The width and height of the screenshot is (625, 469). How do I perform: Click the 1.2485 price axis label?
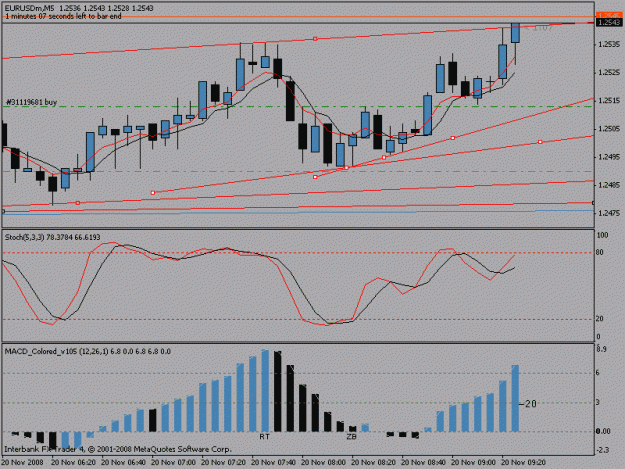click(x=609, y=185)
